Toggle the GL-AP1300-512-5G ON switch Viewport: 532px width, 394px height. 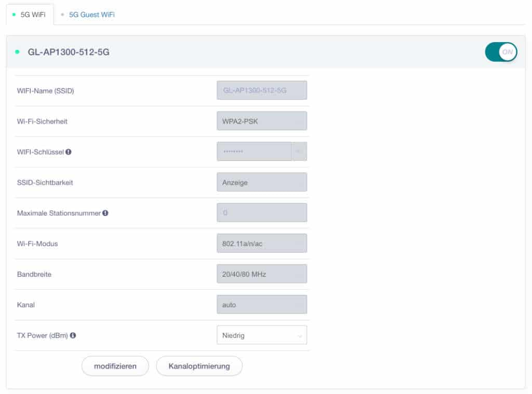(x=501, y=52)
